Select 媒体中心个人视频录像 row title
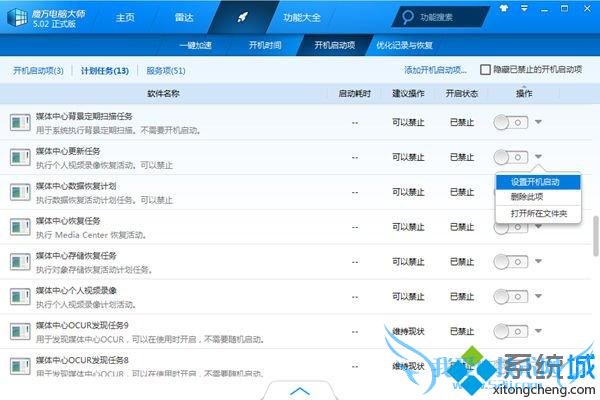The image size is (600, 400). coord(76,291)
